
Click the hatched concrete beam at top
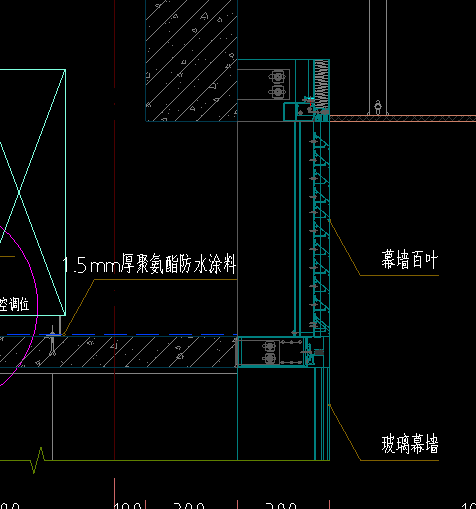(191, 60)
